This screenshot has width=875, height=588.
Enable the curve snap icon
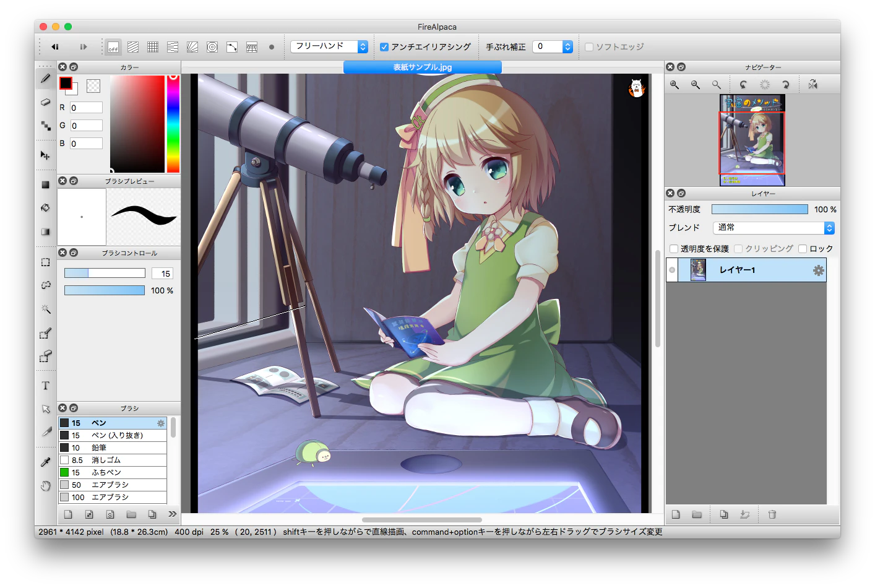click(232, 47)
